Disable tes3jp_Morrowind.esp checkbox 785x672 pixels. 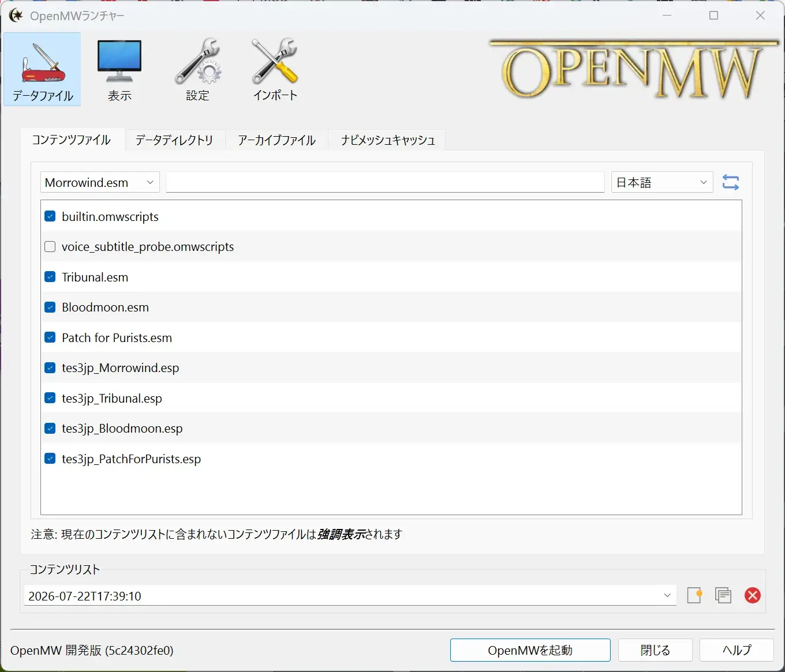point(50,368)
